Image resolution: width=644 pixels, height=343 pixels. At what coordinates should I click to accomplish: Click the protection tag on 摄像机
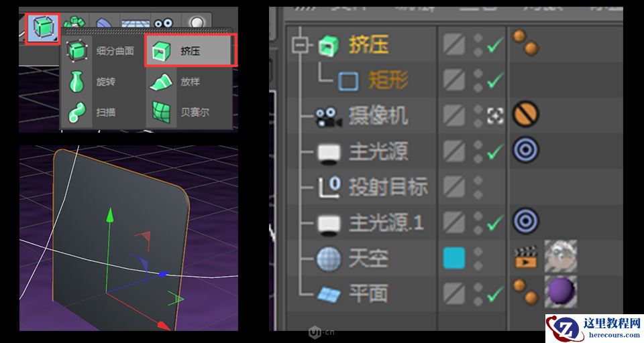click(x=526, y=114)
